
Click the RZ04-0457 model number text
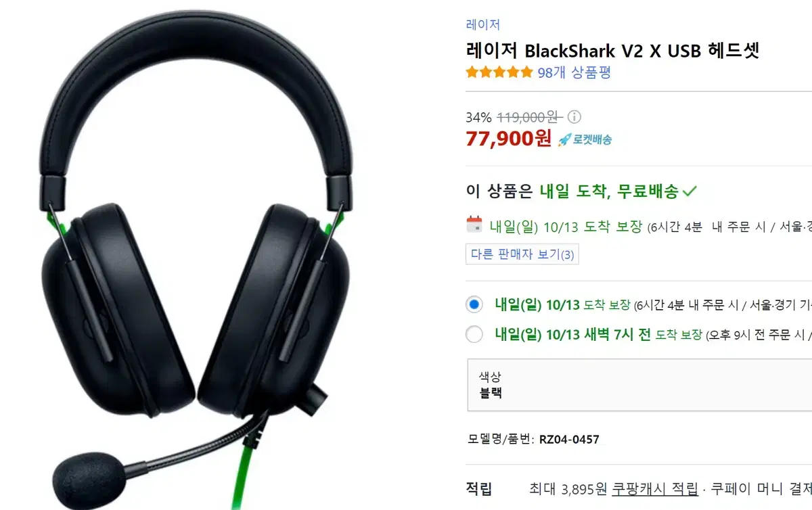coord(569,440)
